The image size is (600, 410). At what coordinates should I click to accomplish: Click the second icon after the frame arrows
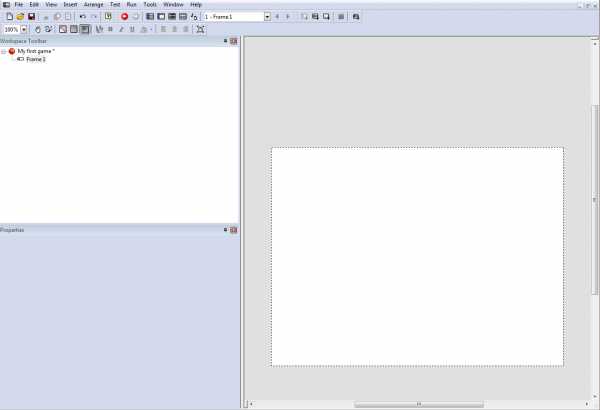(x=315, y=16)
